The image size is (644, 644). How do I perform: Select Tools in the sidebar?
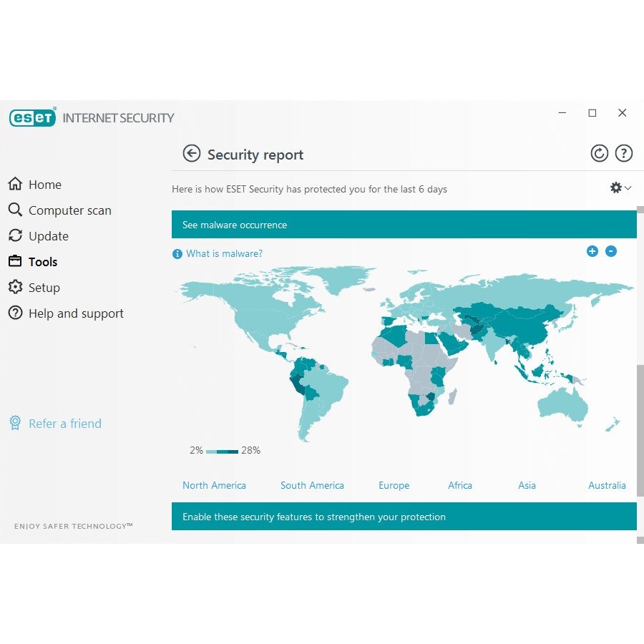[43, 262]
